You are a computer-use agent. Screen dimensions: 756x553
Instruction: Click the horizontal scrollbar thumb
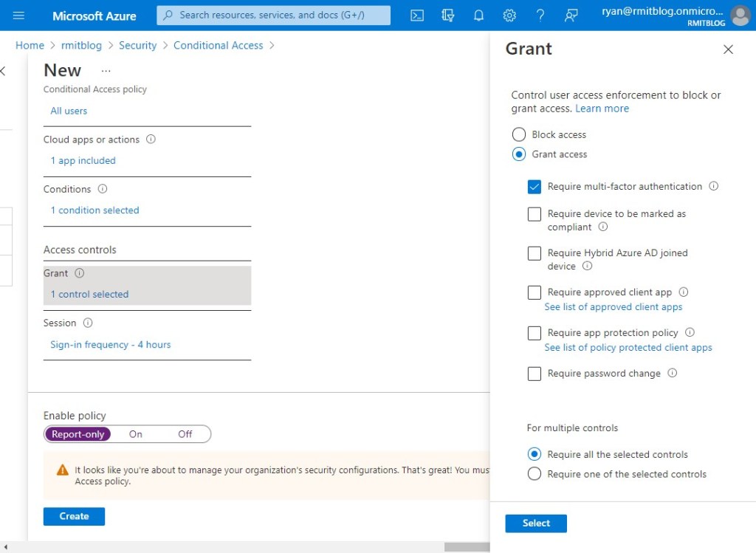(x=467, y=547)
